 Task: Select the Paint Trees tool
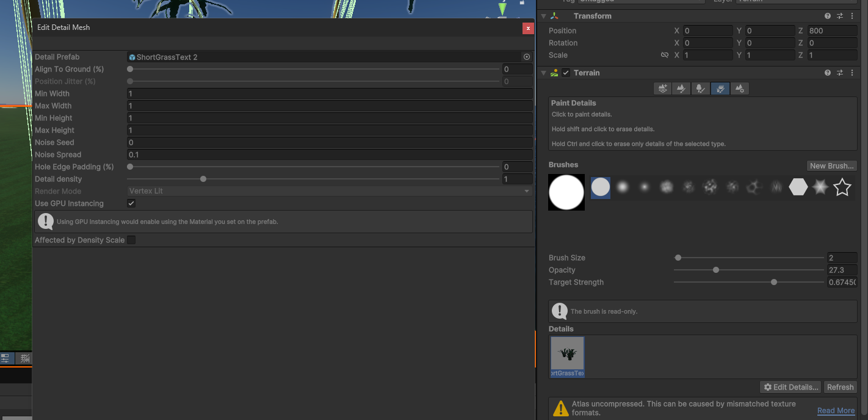pos(700,89)
